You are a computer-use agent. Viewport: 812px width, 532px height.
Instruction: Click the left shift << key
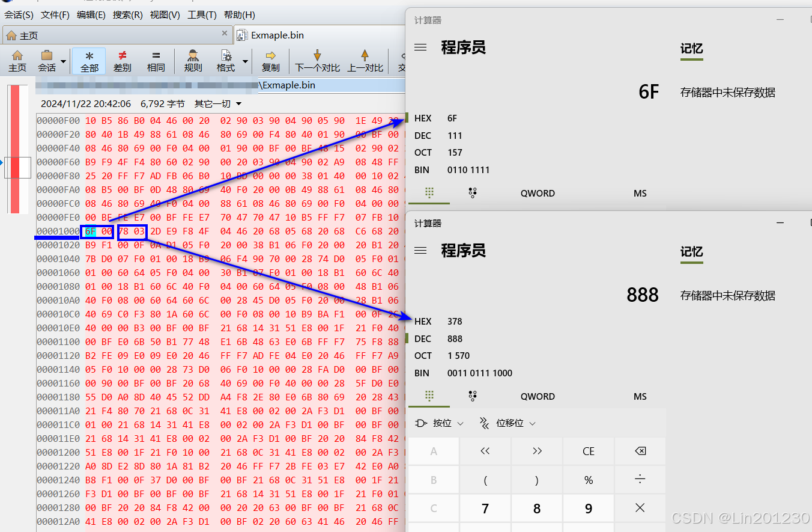pos(485,451)
